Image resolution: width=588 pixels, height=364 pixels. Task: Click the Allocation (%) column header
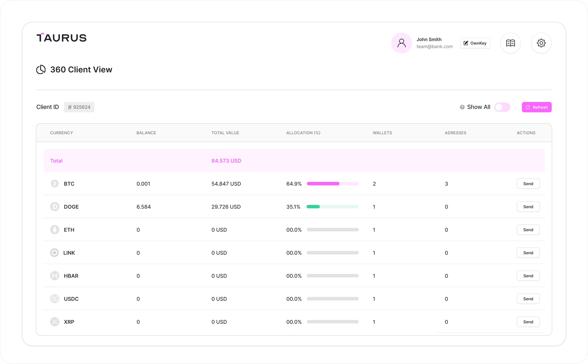tap(303, 133)
